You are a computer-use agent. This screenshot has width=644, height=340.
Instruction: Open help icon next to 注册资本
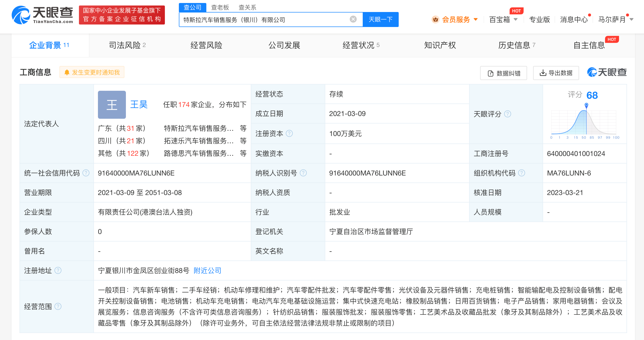[x=289, y=133]
